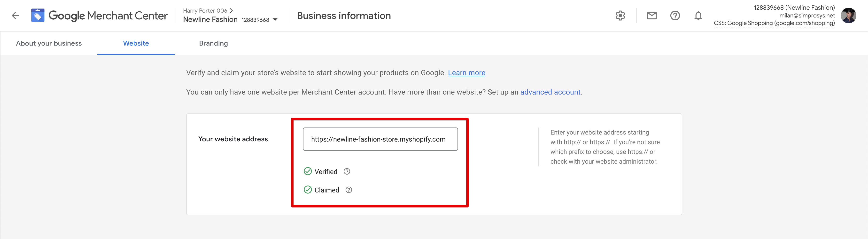
Task: Click the milan@simprosys.net email text
Action: point(807,16)
